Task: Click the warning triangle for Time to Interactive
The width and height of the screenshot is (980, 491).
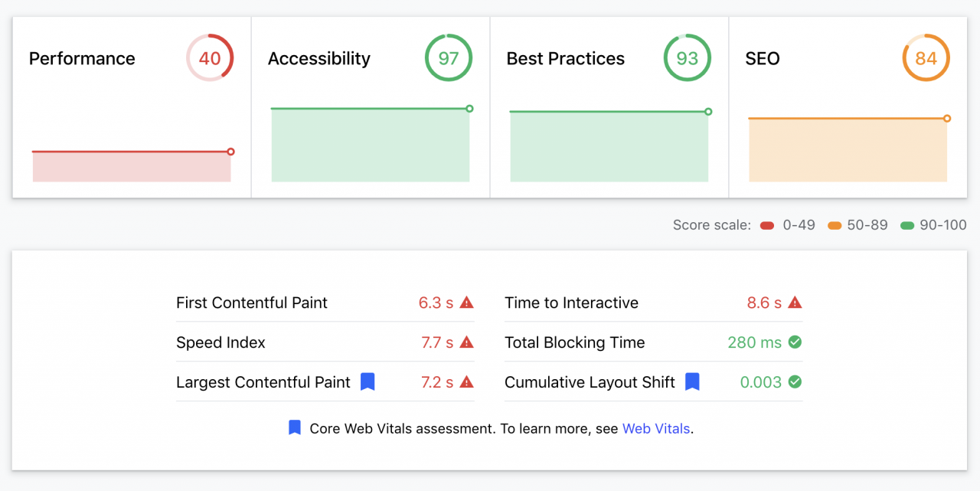Action: pyautogui.click(x=795, y=303)
